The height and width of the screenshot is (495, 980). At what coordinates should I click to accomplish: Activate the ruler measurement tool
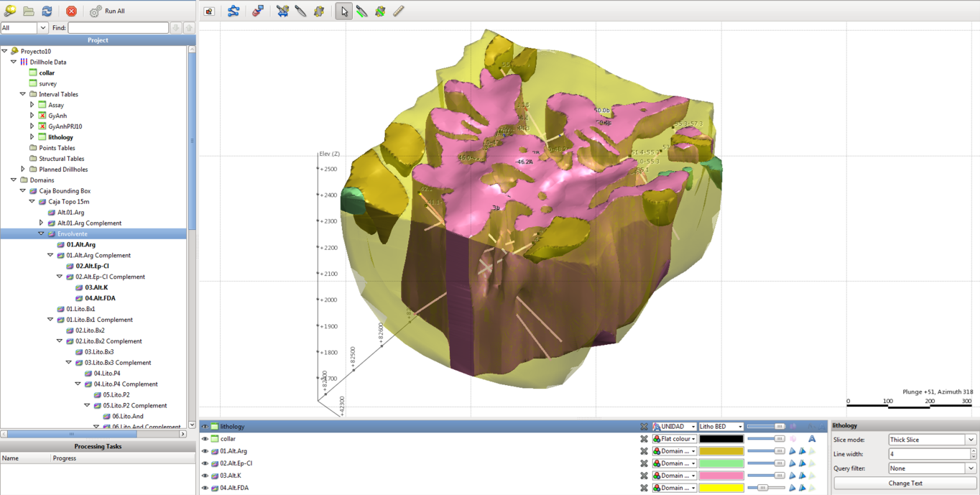pyautogui.click(x=399, y=11)
